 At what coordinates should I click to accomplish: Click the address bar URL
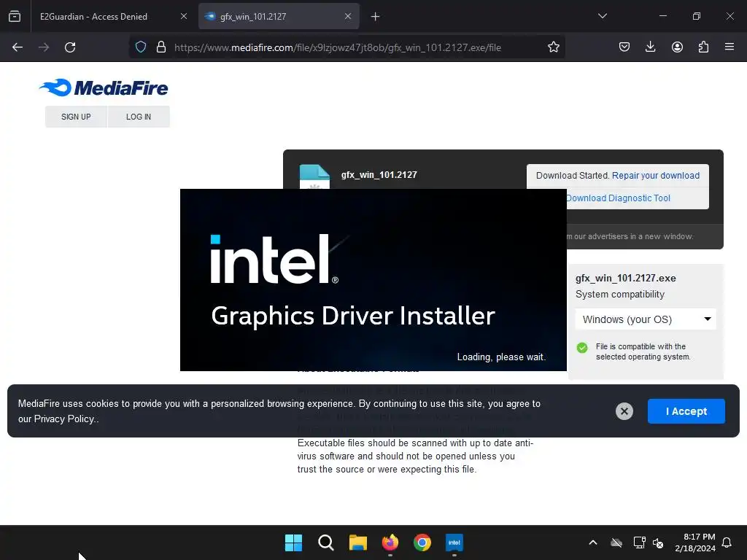click(x=337, y=47)
